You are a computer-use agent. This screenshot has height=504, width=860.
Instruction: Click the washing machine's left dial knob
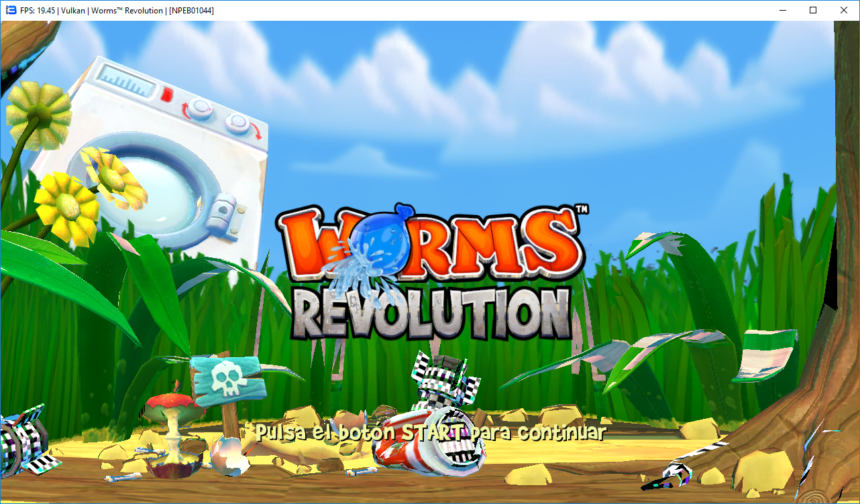point(199,107)
